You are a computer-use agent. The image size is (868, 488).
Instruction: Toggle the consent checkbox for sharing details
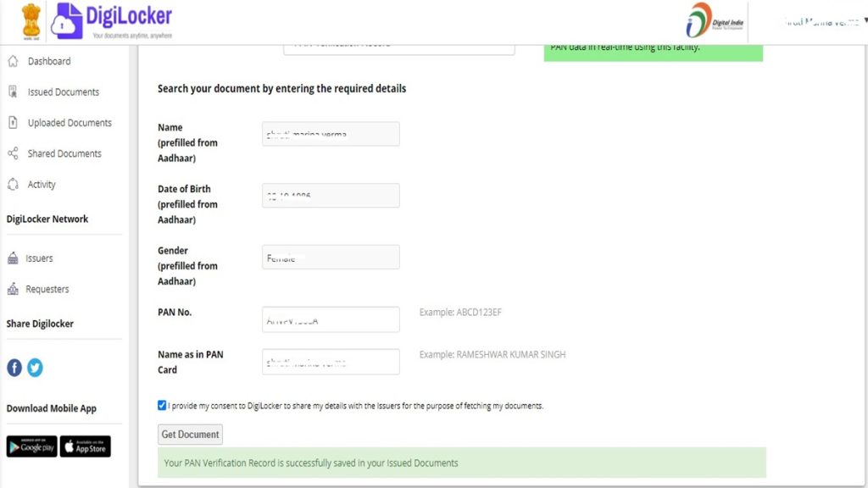161,405
